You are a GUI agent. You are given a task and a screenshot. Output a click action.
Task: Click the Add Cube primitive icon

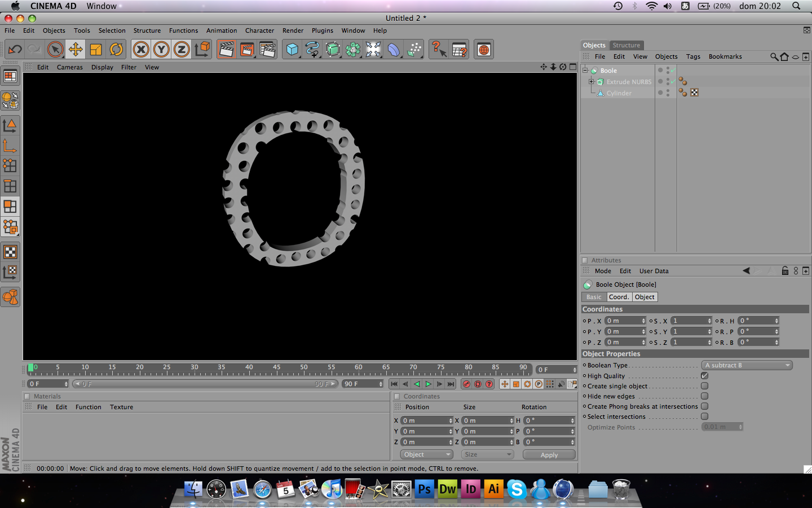[292, 50]
